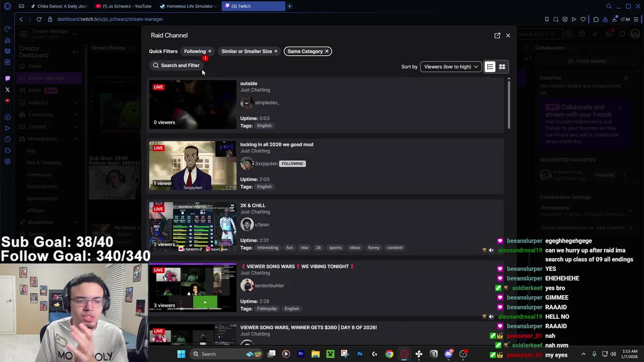
Task: Go back in browser history
Action: 21,19
